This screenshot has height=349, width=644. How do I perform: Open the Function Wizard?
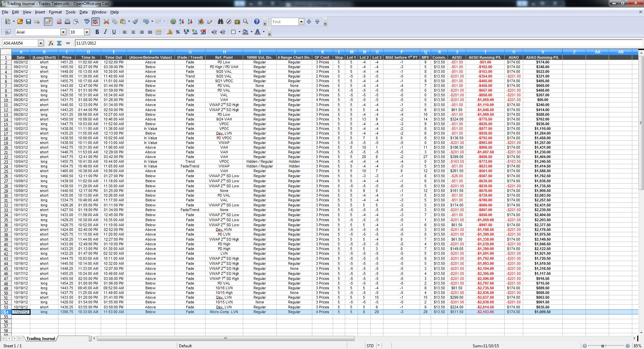coord(51,43)
